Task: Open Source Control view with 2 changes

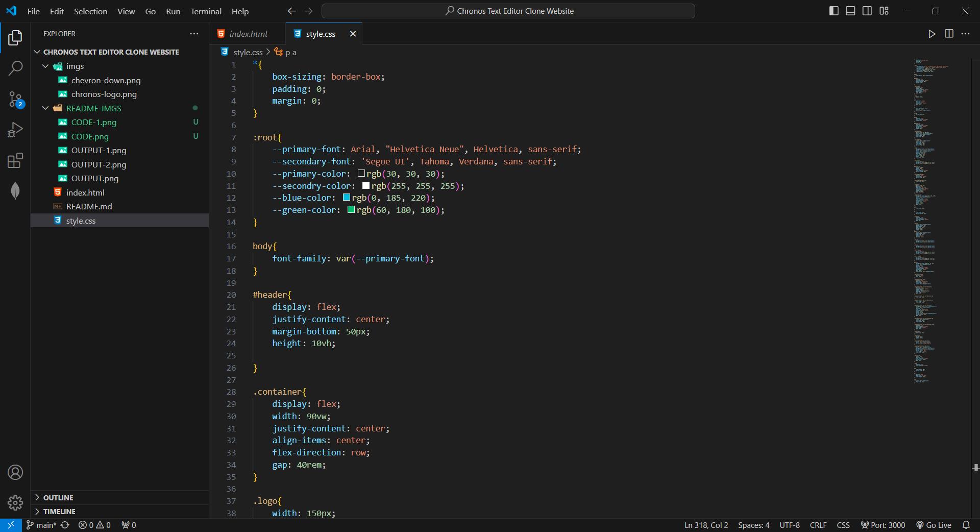Action: pos(15,99)
